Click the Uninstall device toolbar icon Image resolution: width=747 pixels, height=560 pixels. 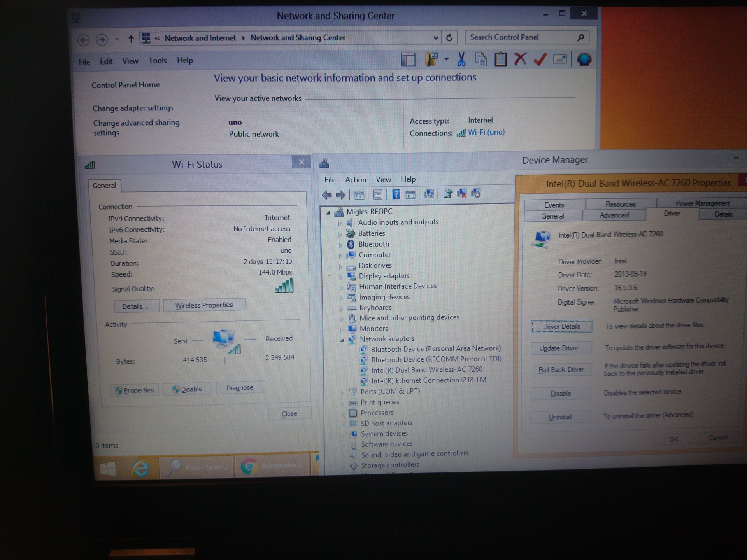(x=462, y=193)
